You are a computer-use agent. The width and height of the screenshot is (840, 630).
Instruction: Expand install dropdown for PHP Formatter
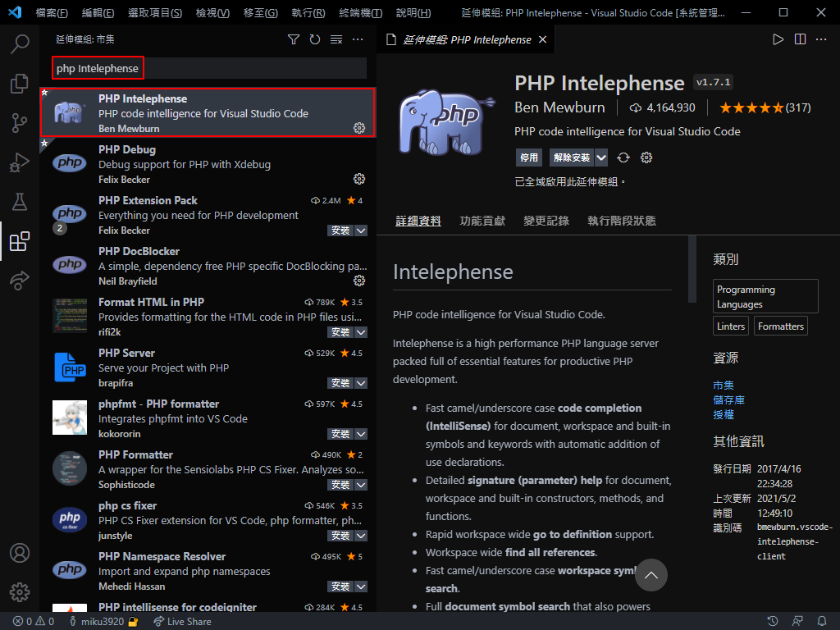click(362, 485)
